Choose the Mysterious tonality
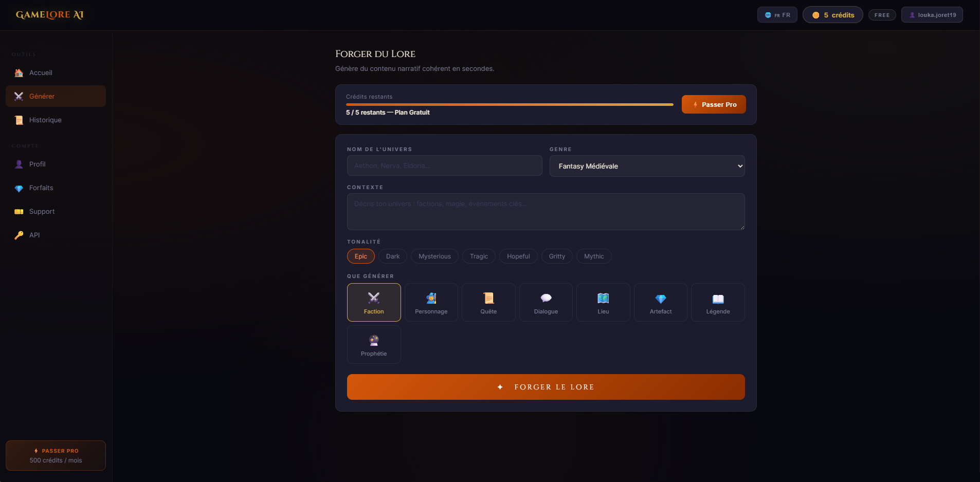The image size is (980, 482). tap(434, 256)
